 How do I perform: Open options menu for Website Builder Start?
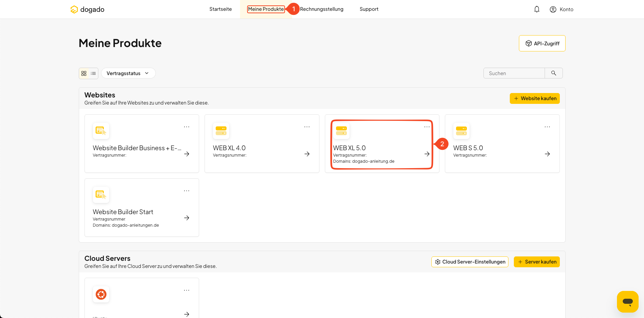pos(187,191)
